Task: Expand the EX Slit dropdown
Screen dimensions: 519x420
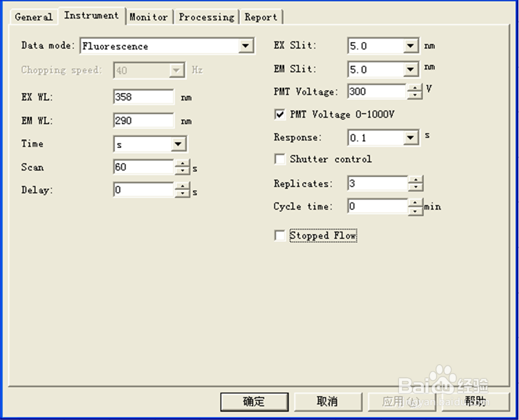Action: tap(410, 45)
